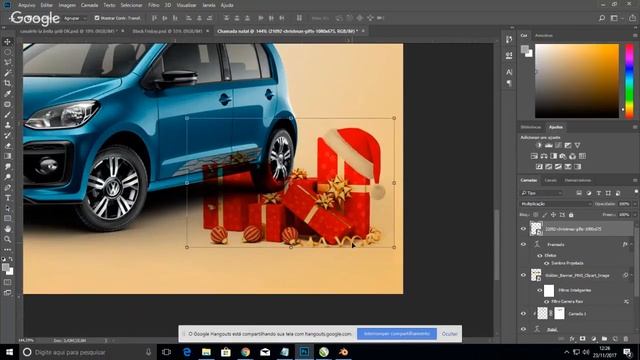
Task: Toggle Mostrar Contr. Transf. checkbox
Action: point(97,18)
